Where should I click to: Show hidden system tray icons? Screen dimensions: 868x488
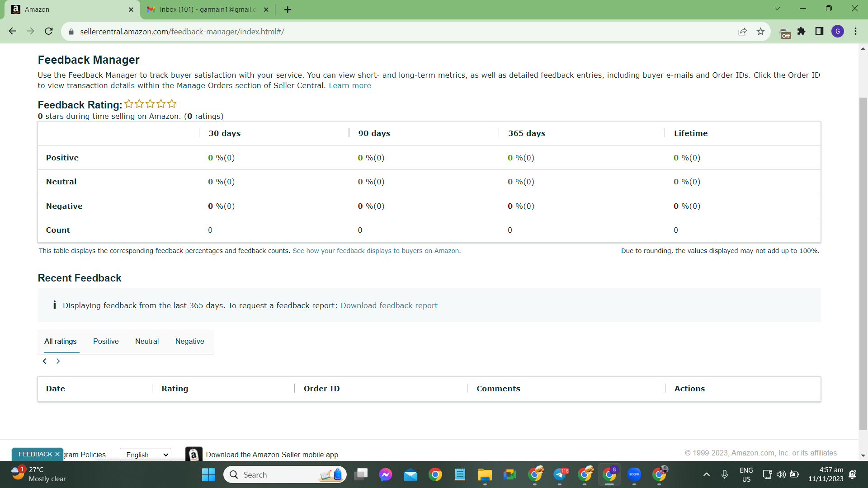pyautogui.click(x=707, y=474)
